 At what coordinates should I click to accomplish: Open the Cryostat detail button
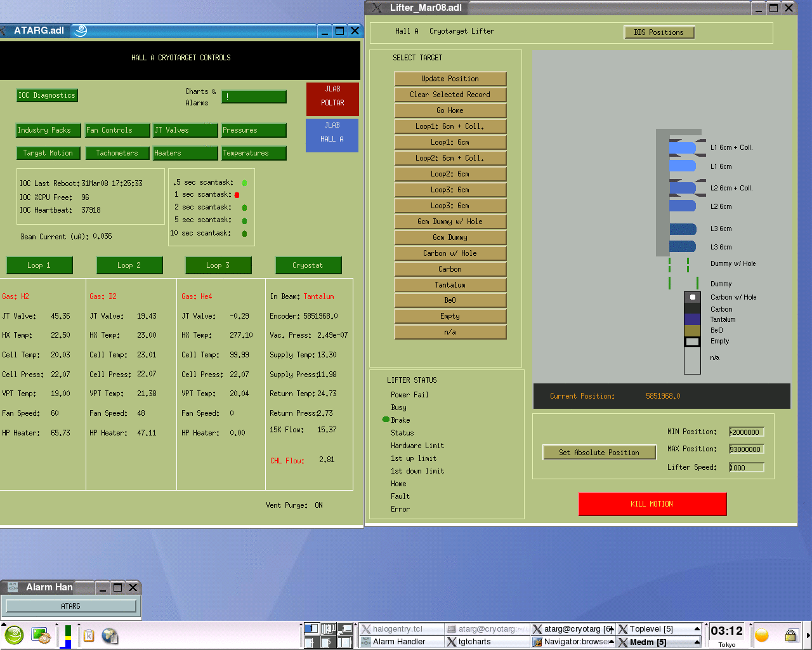click(x=308, y=265)
